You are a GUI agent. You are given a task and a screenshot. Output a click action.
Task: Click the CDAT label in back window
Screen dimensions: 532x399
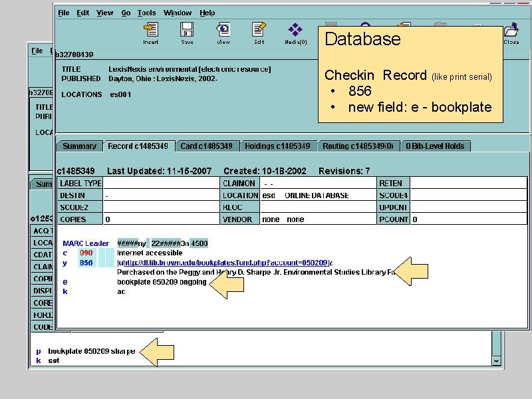(x=43, y=255)
